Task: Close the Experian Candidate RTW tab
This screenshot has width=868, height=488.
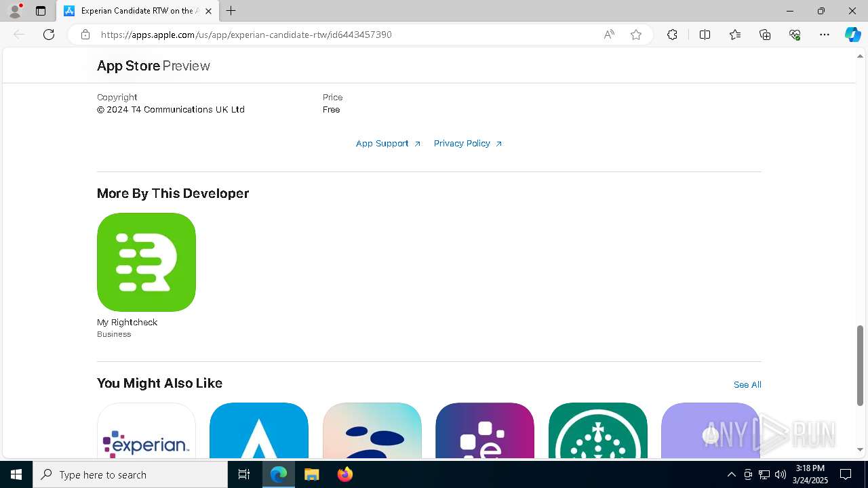Action: point(208,11)
